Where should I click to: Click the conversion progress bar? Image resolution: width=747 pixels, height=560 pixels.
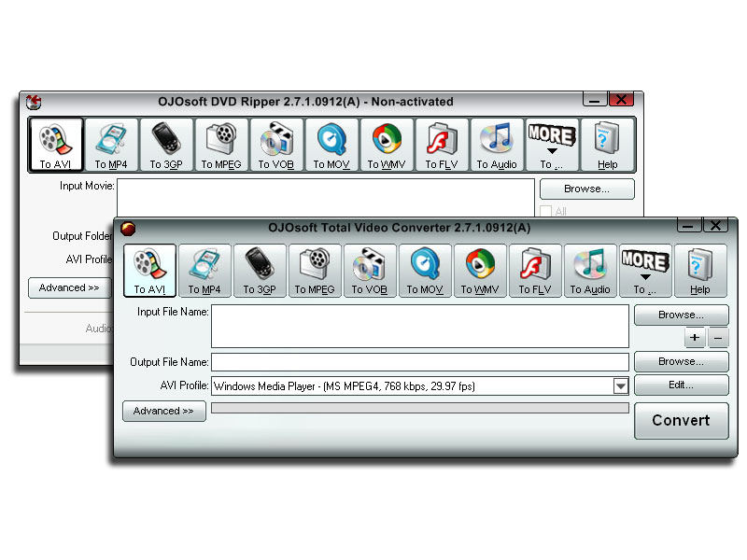pos(420,408)
